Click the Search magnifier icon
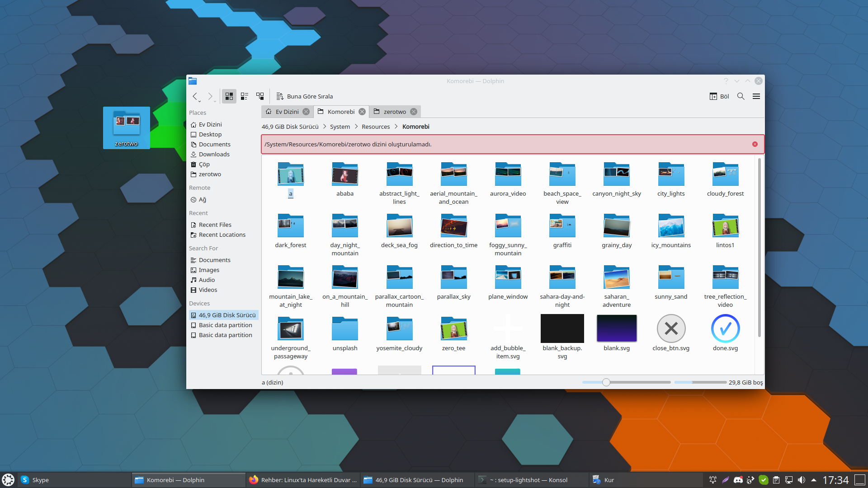This screenshot has height=488, width=868. pos(741,96)
